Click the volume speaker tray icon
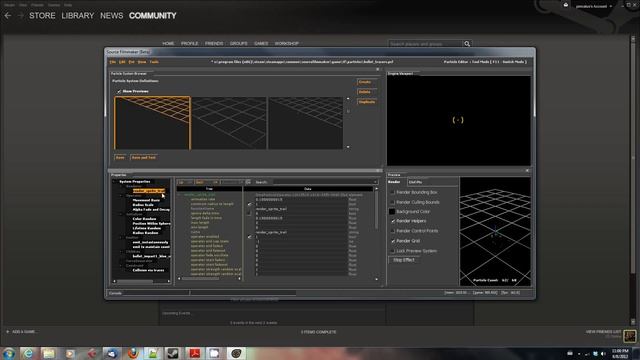 (x=603, y=353)
